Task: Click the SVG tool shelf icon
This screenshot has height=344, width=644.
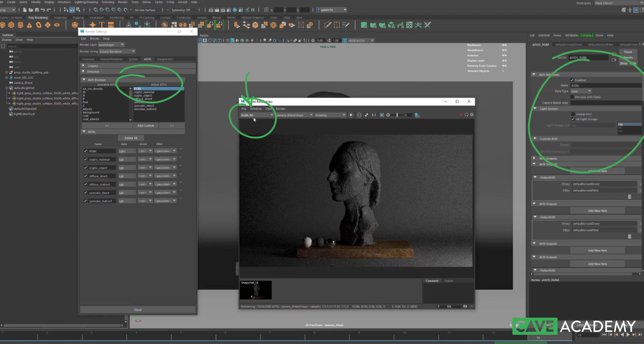Action: pyautogui.click(x=111, y=25)
